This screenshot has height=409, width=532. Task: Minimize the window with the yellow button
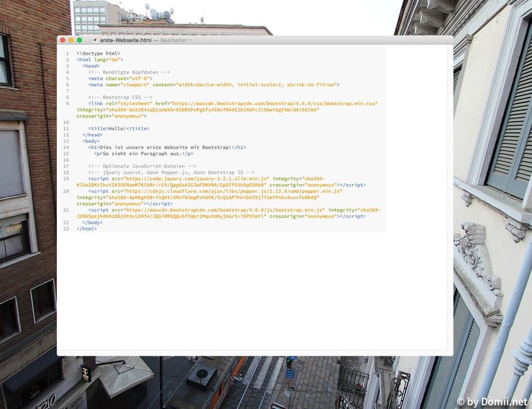[71, 40]
